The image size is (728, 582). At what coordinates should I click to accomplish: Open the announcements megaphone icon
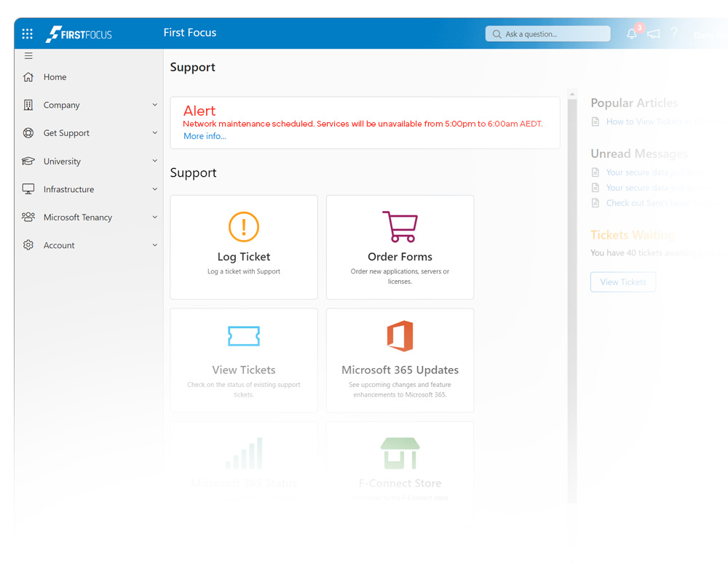pos(654,34)
